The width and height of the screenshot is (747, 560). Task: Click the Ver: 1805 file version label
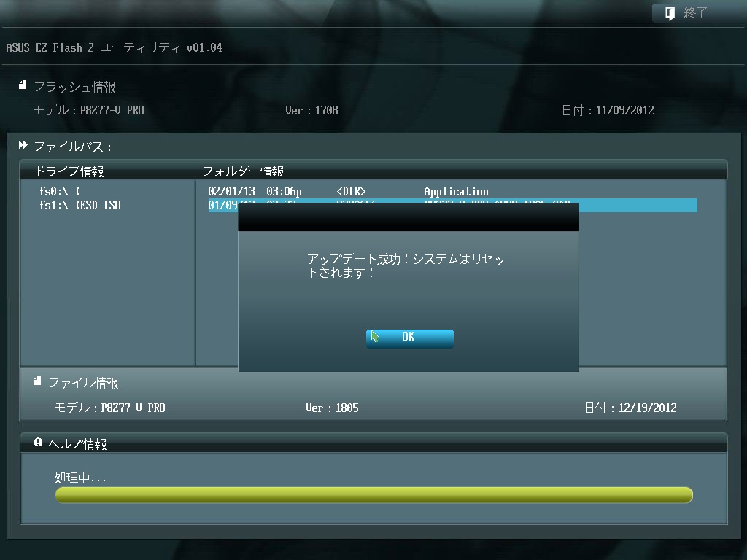coord(333,408)
